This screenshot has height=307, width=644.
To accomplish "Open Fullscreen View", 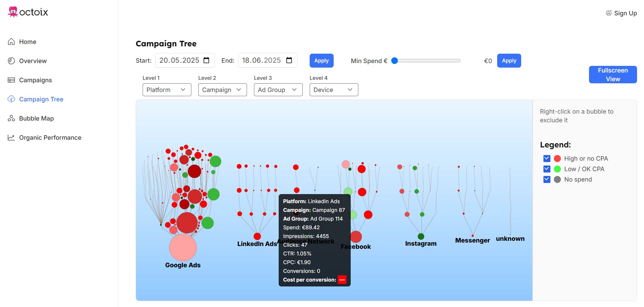I will point(613,75).
